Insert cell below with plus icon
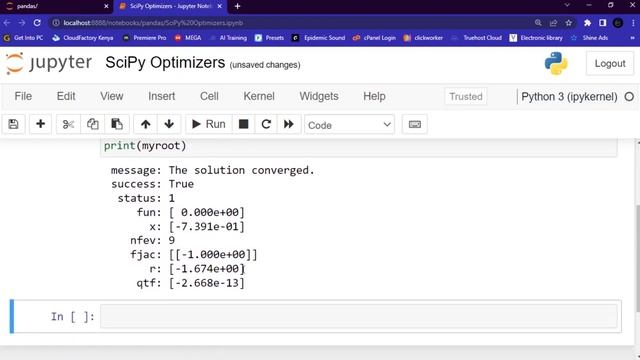Screen dimensions: 640x360 [x=40, y=124]
